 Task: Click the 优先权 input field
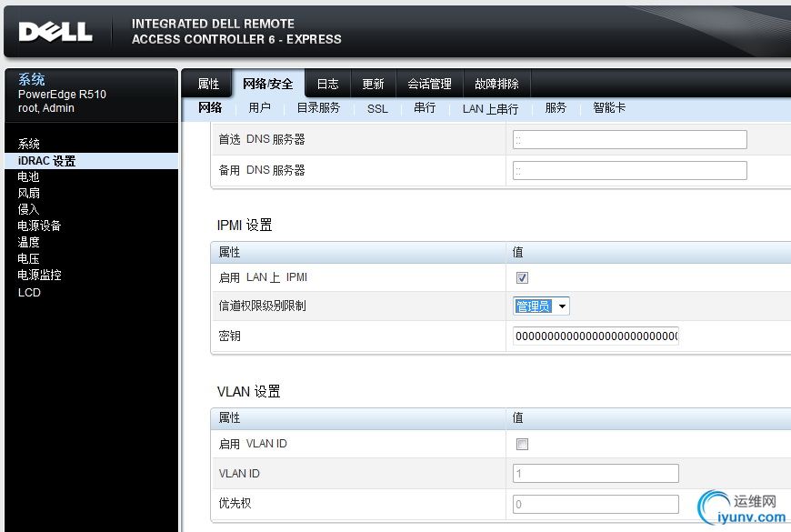click(596, 504)
